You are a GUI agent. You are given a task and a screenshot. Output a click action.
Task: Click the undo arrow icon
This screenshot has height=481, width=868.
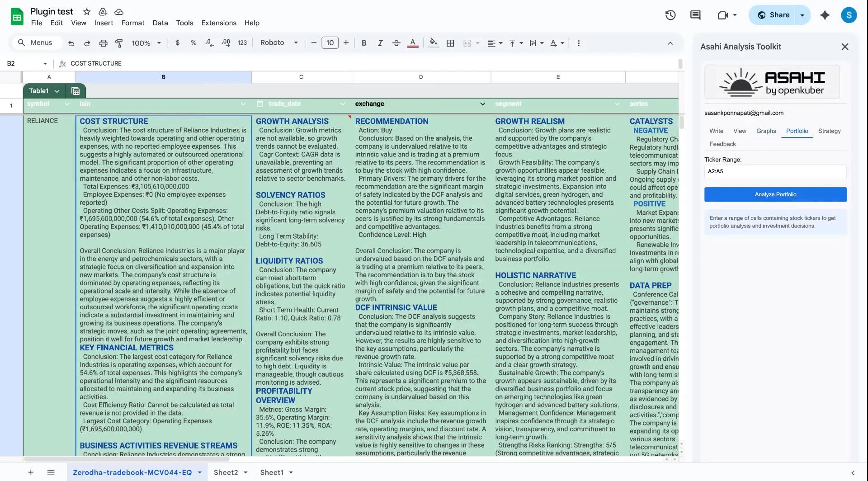(x=71, y=43)
